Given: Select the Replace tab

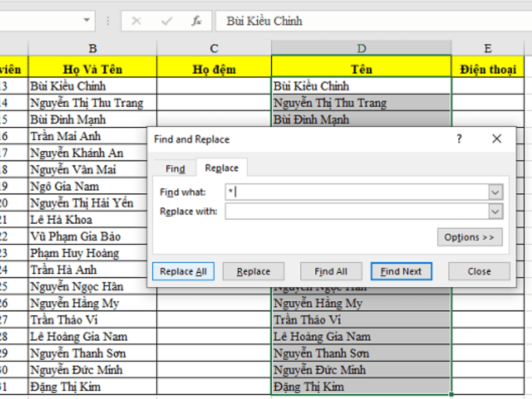Looking at the screenshot, I should [x=222, y=168].
